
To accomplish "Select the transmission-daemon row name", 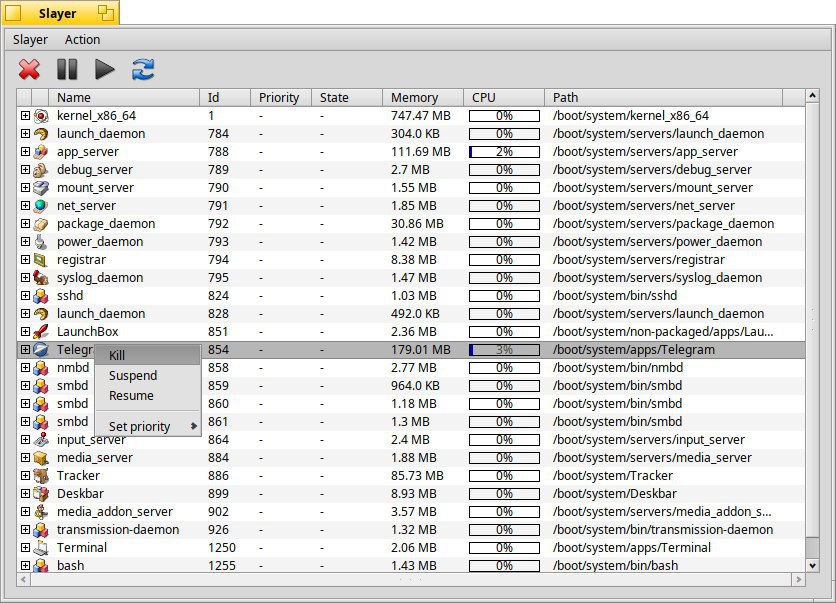I will click(118, 529).
